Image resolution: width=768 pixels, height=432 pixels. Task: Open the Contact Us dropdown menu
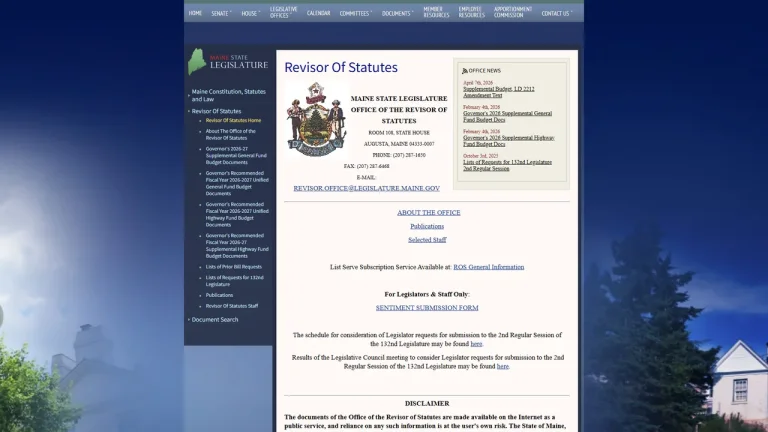pos(556,13)
